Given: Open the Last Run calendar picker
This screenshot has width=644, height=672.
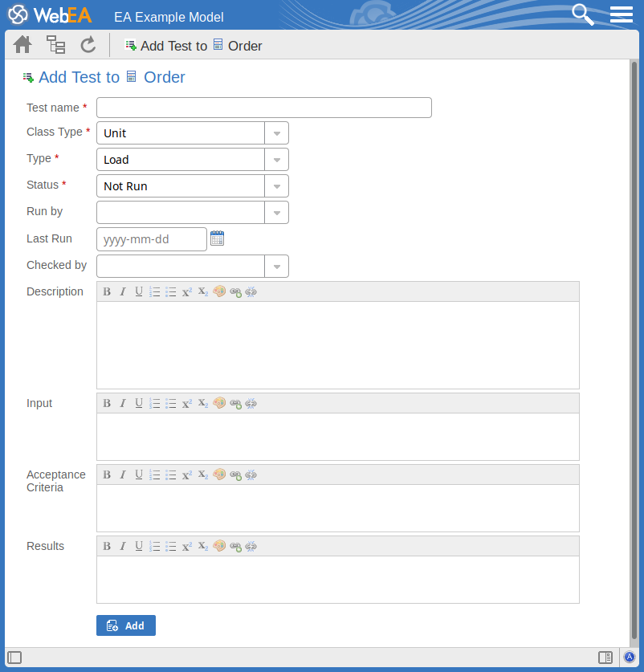Looking at the screenshot, I should (x=217, y=238).
